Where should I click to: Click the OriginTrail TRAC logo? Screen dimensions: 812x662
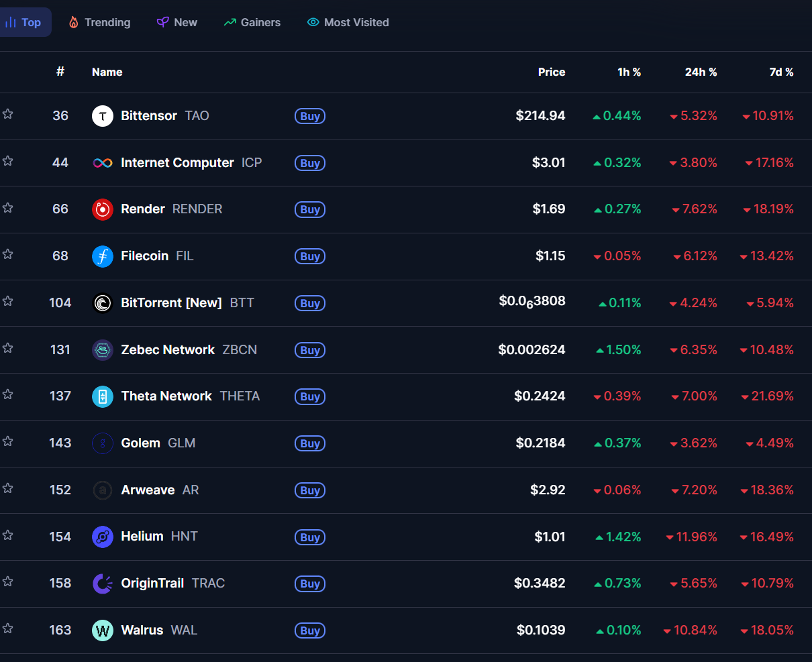click(x=102, y=584)
